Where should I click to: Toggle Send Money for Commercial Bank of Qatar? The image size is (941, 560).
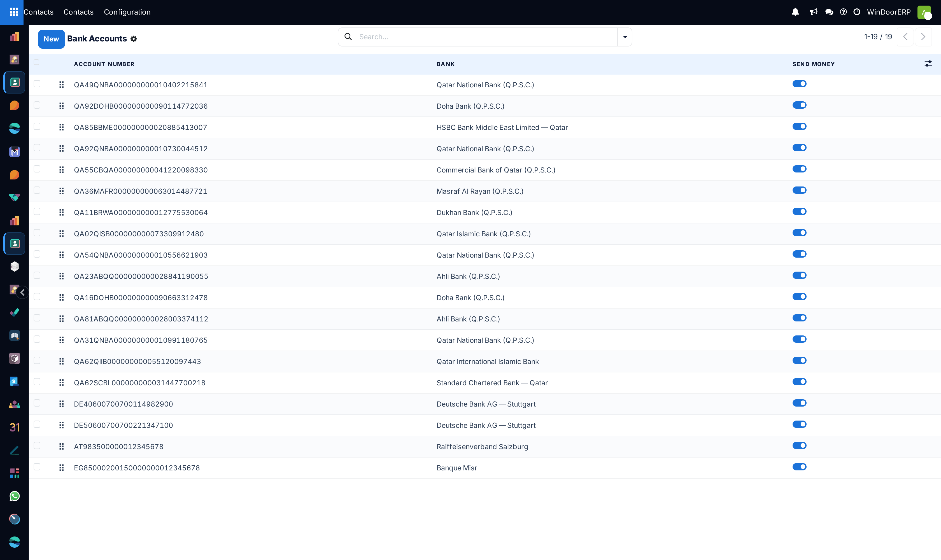799,169
